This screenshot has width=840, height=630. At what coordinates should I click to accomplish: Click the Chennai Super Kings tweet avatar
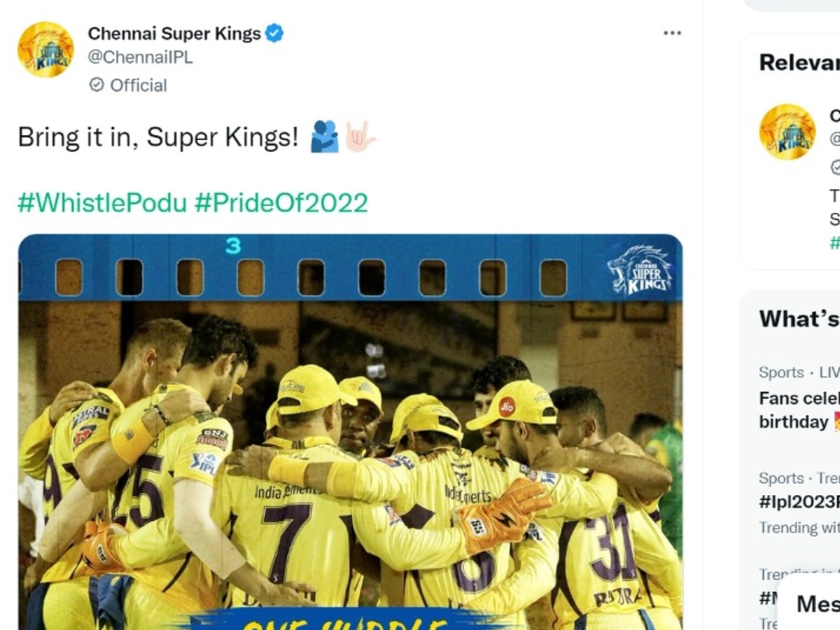(x=45, y=50)
